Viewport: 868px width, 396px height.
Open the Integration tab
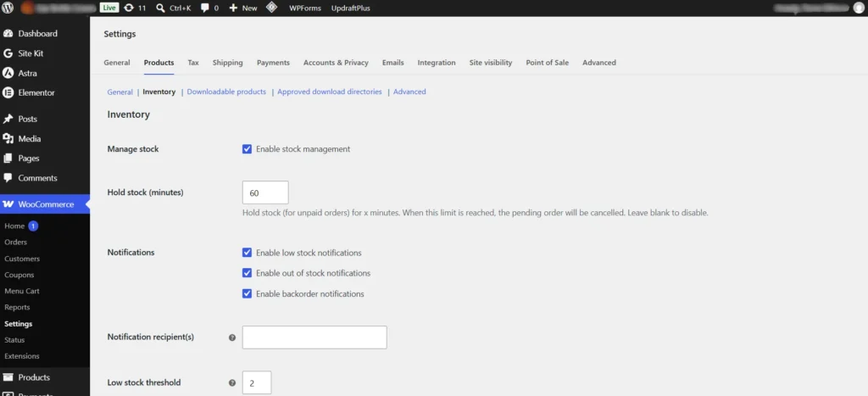[x=437, y=63]
